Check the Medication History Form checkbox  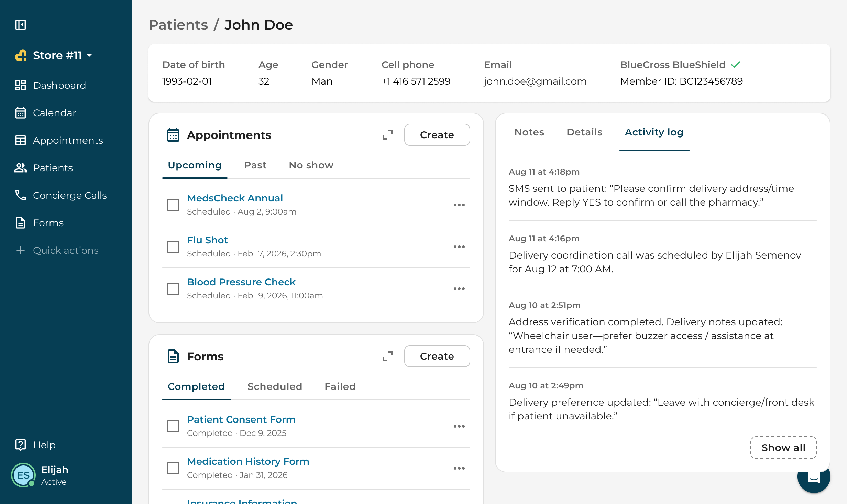coord(173,468)
